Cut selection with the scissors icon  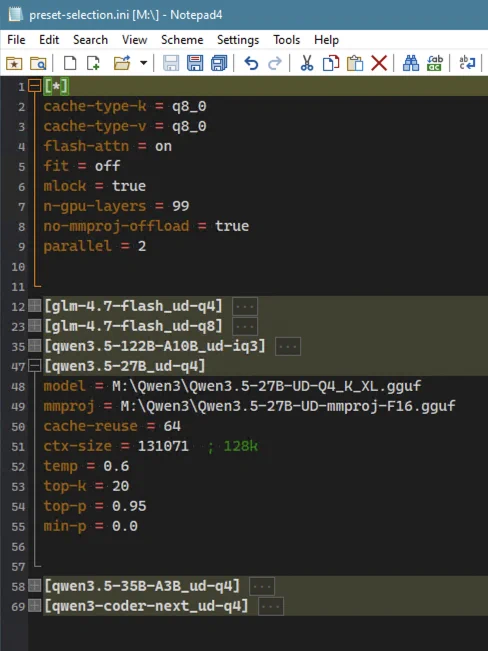tap(307, 64)
